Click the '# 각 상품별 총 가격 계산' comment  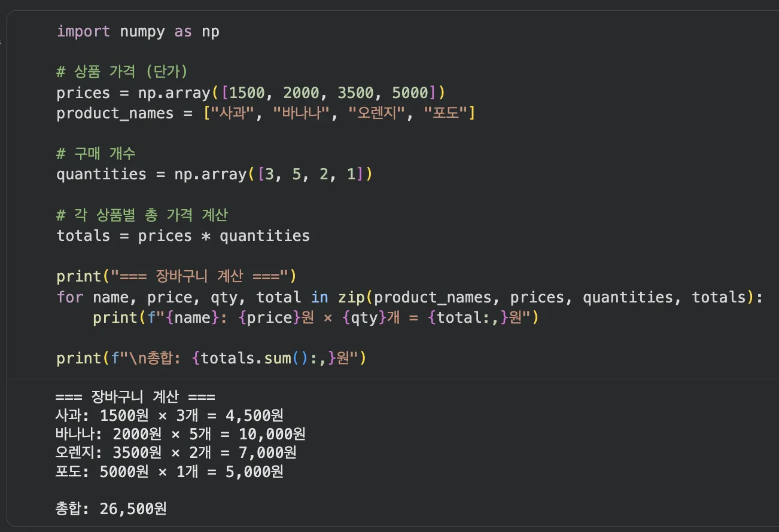pyautogui.click(x=142, y=215)
